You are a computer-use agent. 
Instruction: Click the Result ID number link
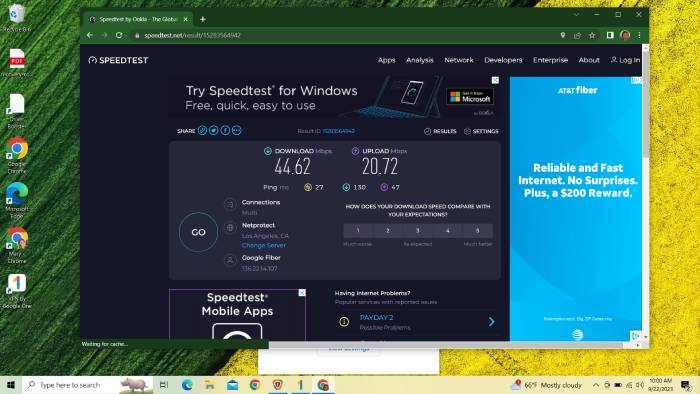pos(338,131)
